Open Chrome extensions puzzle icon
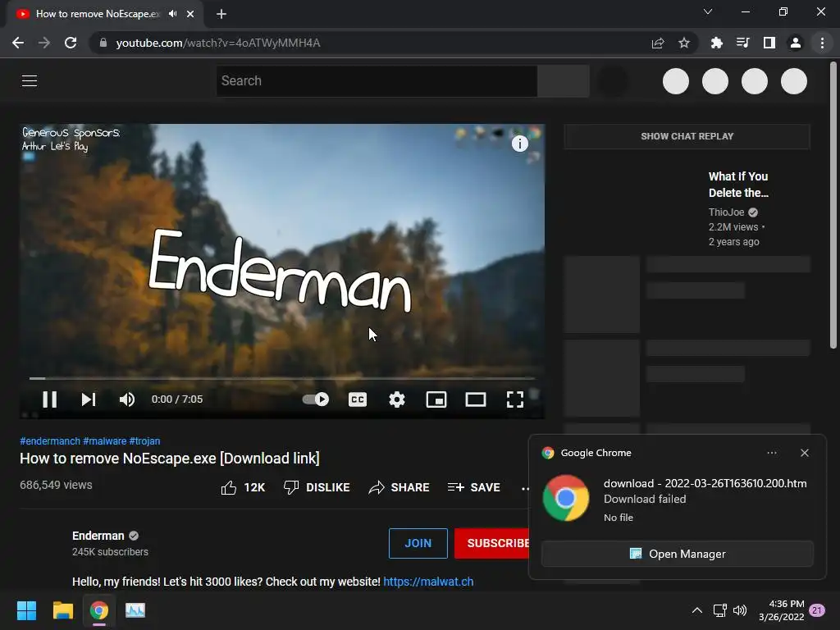Image resolution: width=840 pixels, height=630 pixels. pyautogui.click(x=716, y=43)
